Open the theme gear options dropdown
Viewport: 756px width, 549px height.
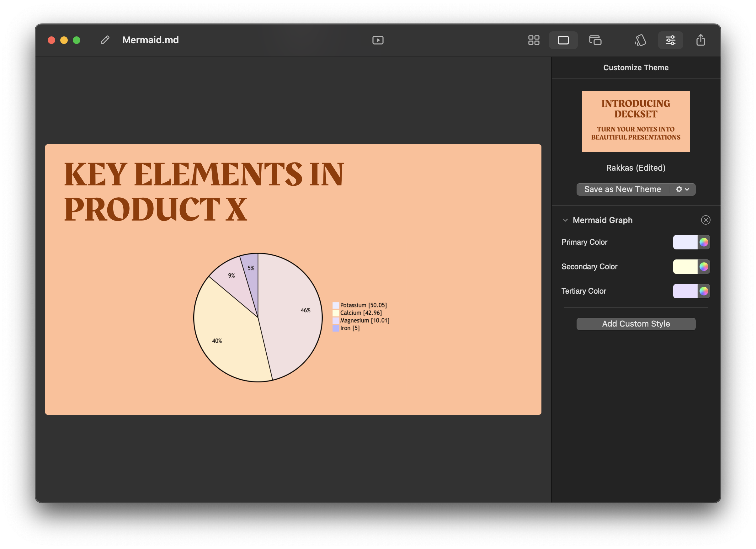click(x=682, y=189)
